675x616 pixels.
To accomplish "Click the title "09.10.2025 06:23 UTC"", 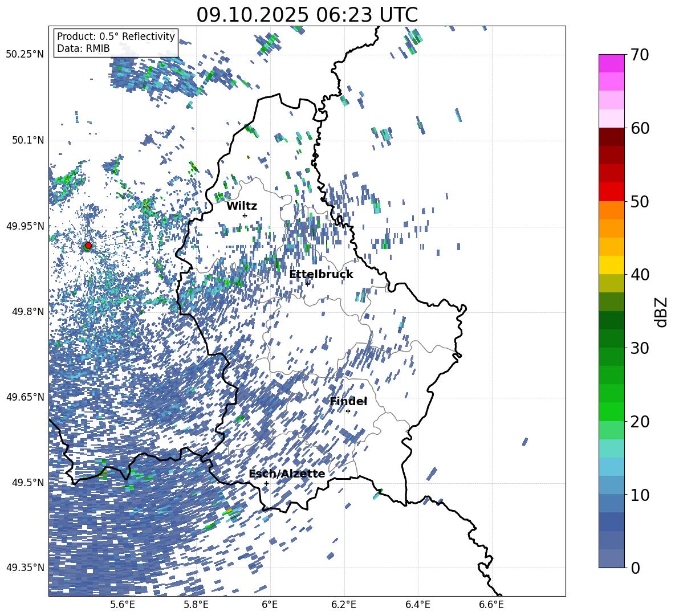I will point(307,15).
